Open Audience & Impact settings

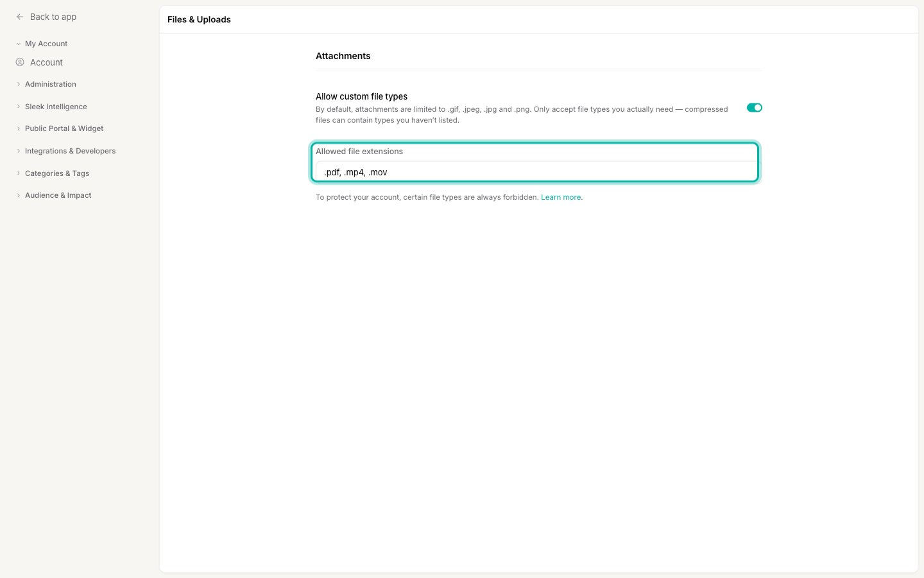click(58, 195)
